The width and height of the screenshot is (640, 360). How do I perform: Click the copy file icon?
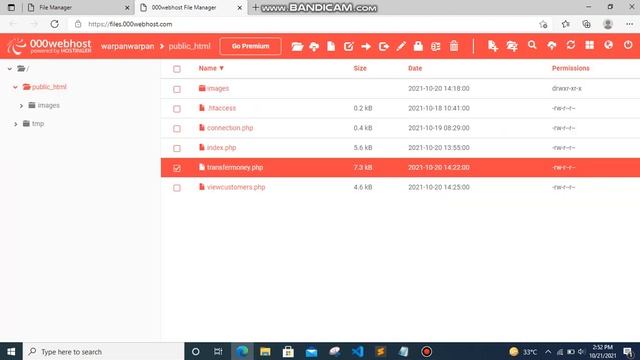click(384, 46)
